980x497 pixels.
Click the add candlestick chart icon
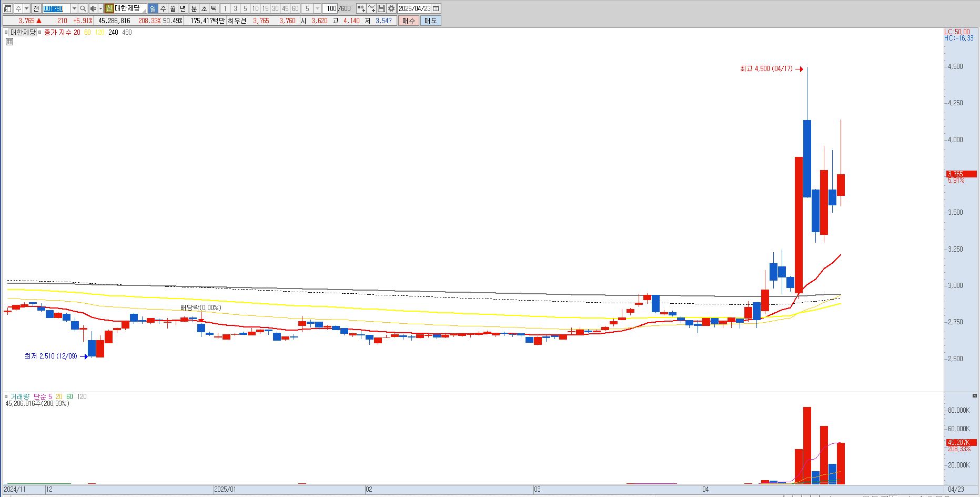pyautogui.click(x=361, y=8)
